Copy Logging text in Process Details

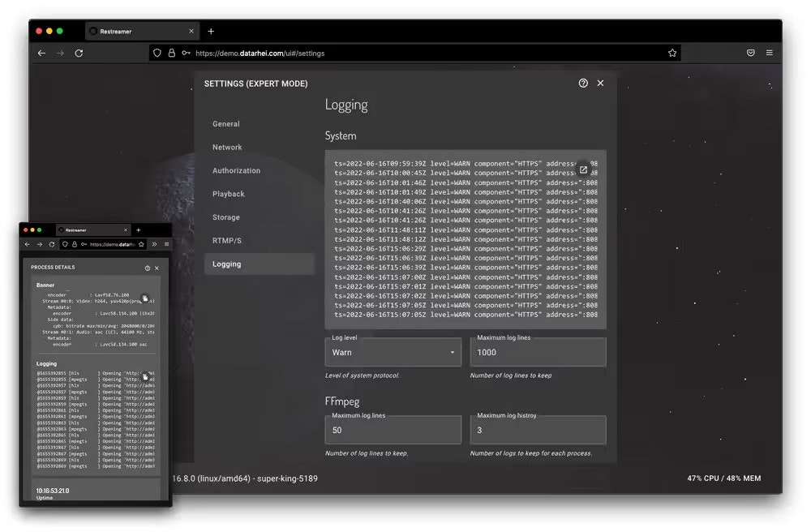[145, 376]
